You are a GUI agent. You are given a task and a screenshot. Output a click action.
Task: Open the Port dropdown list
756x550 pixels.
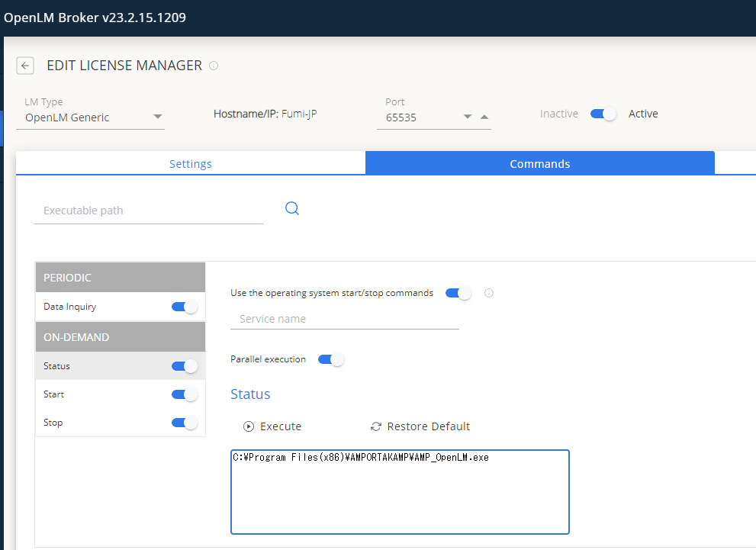(467, 117)
